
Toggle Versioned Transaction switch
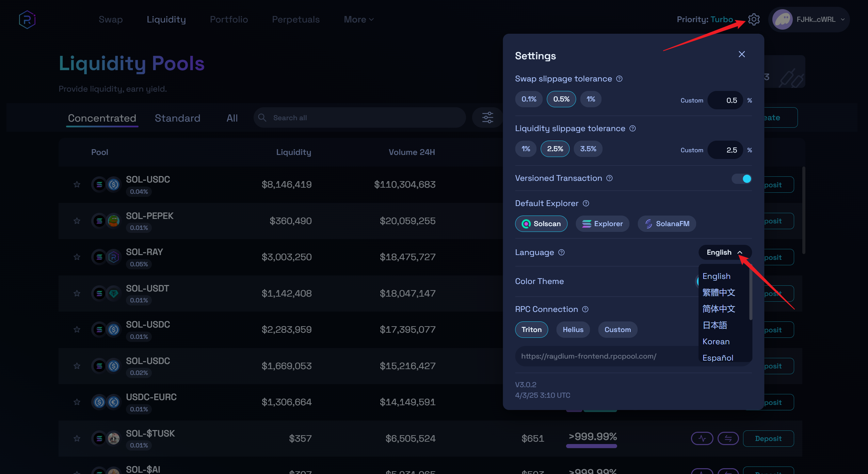(x=742, y=178)
